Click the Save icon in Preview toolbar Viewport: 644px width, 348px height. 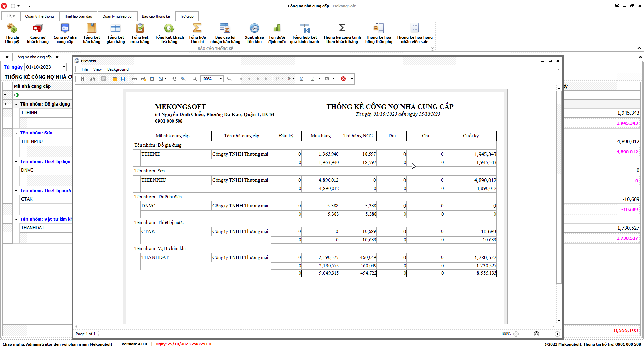pyautogui.click(x=123, y=79)
